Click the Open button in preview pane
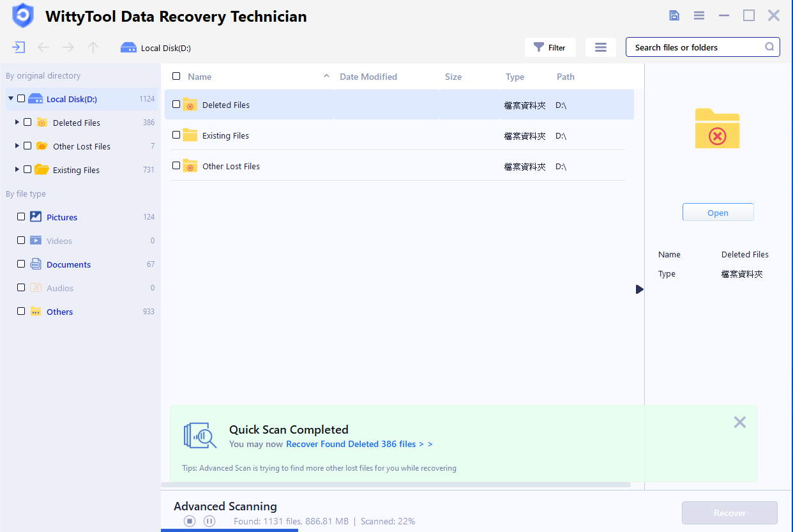This screenshot has height=532, width=793. tap(718, 213)
